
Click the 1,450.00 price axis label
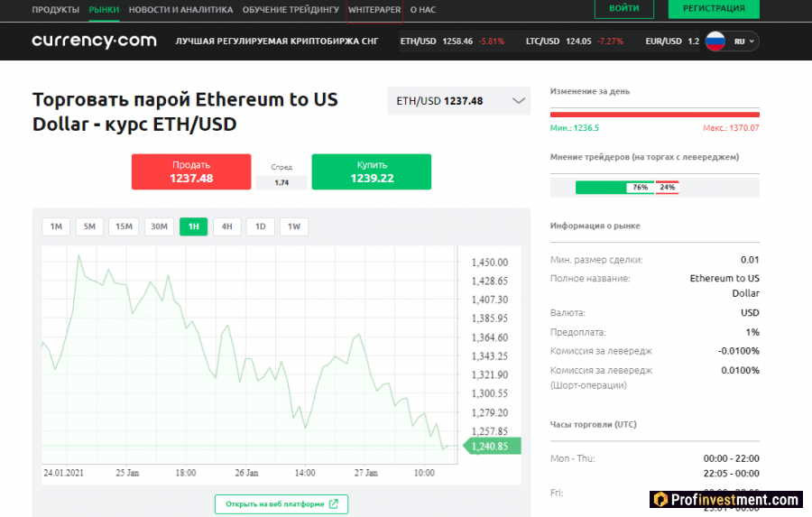click(x=489, y=263)
